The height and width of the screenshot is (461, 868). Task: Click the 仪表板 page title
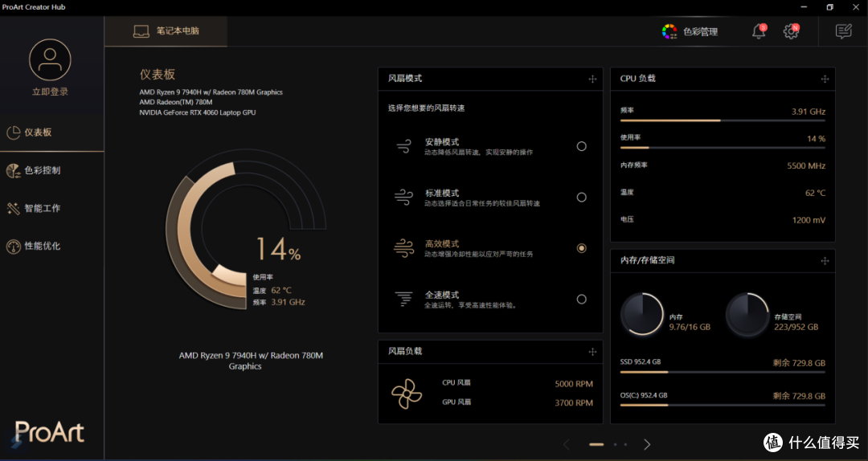pyautogui.click(x=158, y=74)
